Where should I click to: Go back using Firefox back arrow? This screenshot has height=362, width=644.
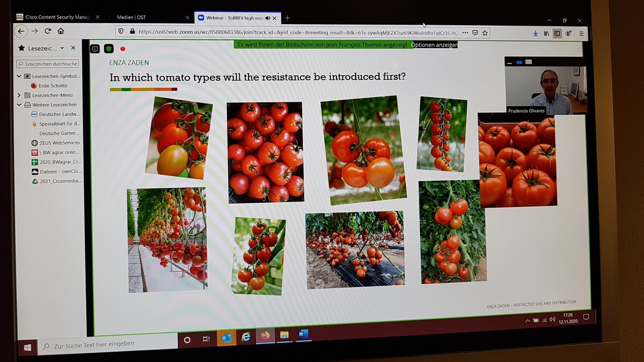(x=21, y=31)
